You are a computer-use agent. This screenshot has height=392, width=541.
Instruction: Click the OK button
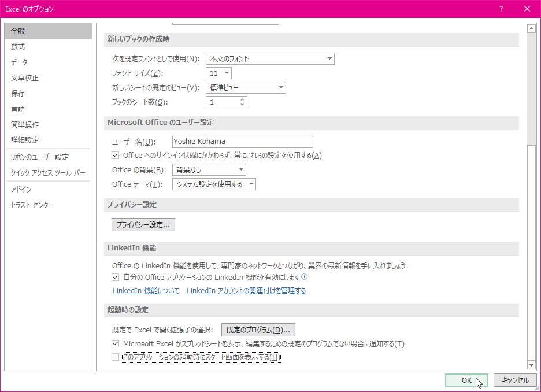point(466,380)
